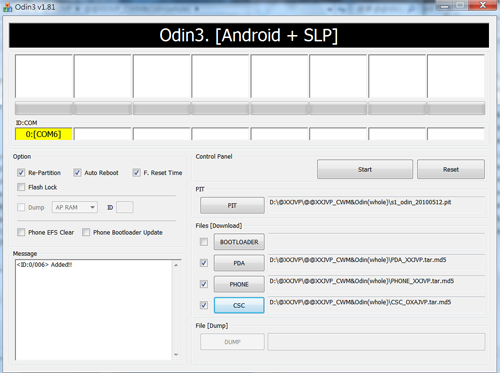Image resolution: width=500 pixels, height=373 pixels.
Task: Click the Start button
Action: pos(365,169)
